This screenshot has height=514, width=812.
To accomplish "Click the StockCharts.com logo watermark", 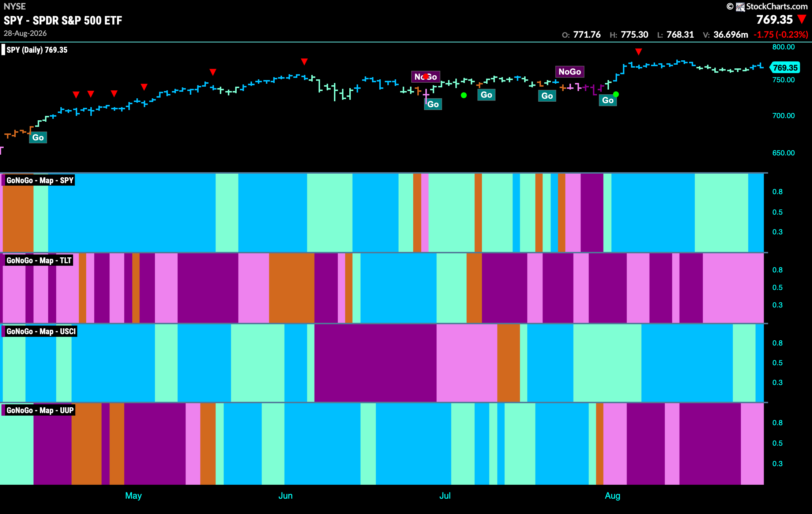I will [x=767, y=6].
